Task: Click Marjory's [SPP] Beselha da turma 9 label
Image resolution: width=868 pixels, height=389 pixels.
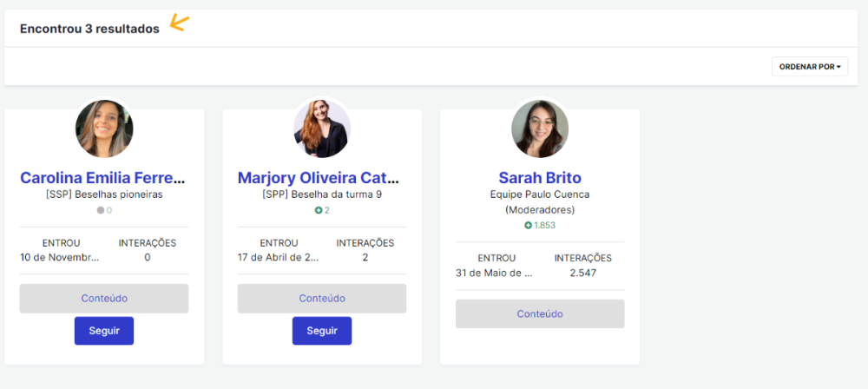Action: point(322,194)
